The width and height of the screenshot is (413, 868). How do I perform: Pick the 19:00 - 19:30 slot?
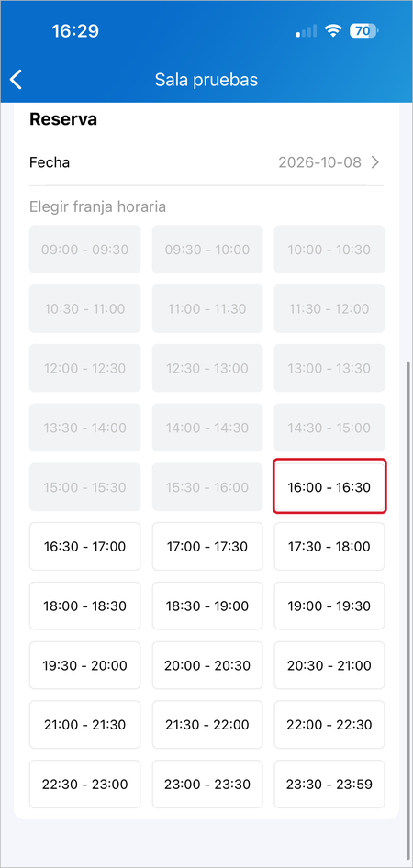(x=329, y=606)
